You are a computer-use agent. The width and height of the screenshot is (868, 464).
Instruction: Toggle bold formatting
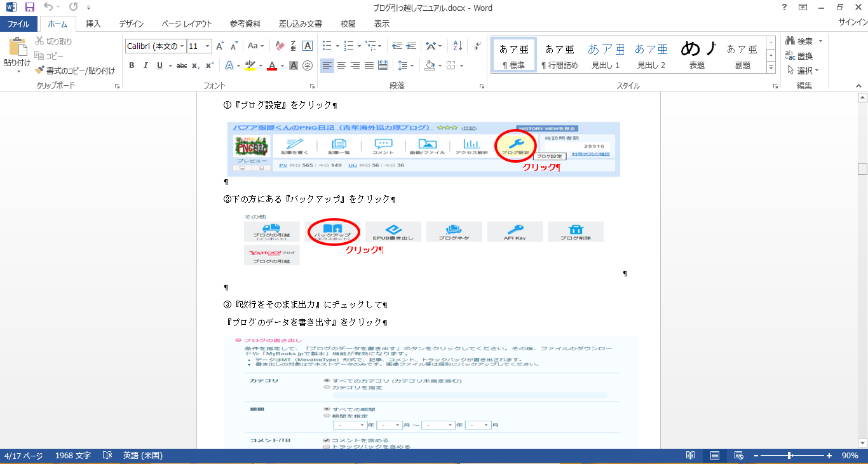[132, 65]
